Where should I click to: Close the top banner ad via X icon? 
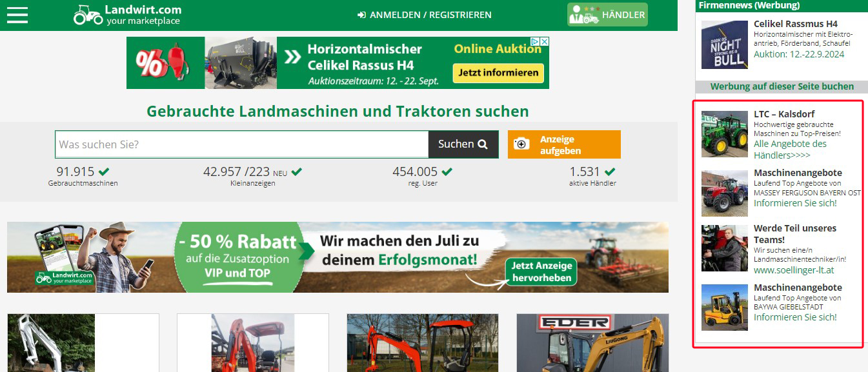[x=544, y=41]
